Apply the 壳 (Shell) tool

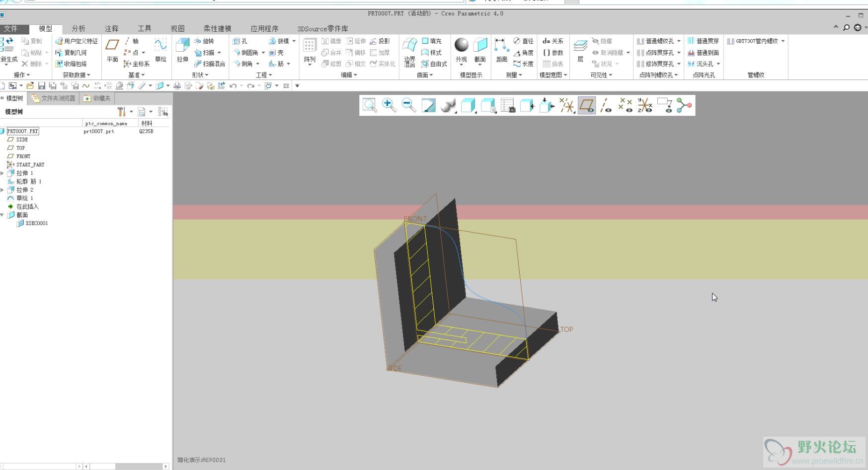(276, 53)
